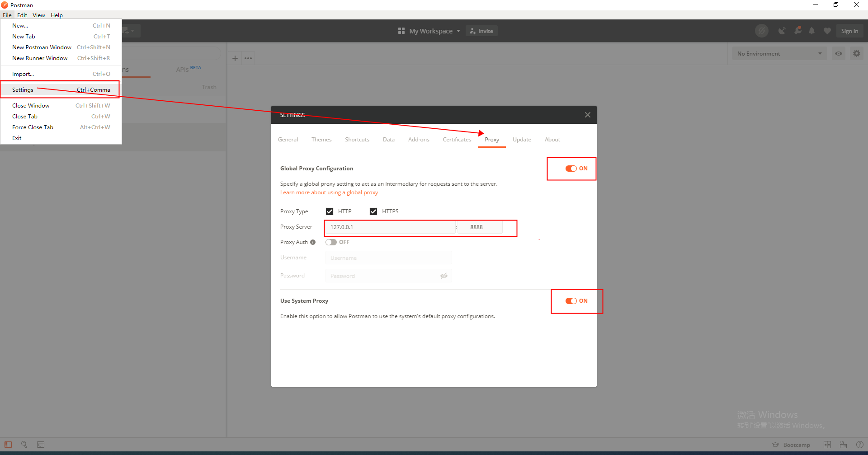Click the proxy Password input field
Screen dimensions: 868x455
coord(388,276)
